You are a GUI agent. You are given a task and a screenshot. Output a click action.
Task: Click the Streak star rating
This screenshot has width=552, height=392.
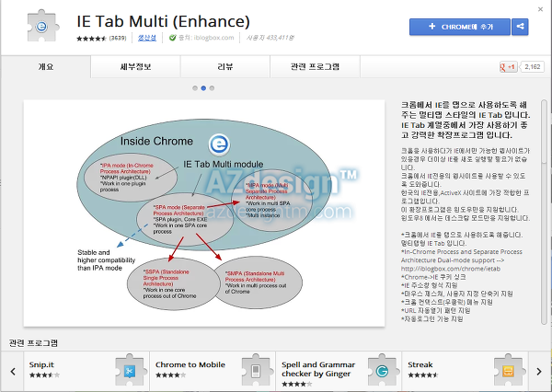[x=423, y=375]
